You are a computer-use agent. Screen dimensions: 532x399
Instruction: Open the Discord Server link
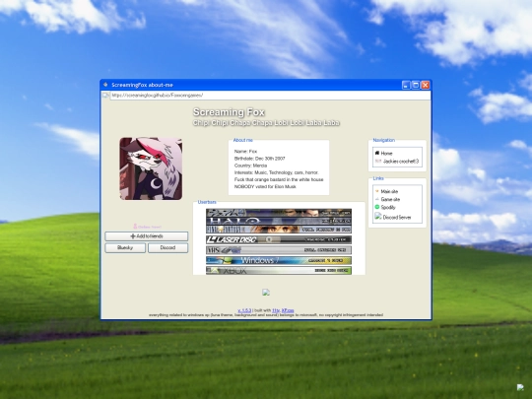pos(397,218)
